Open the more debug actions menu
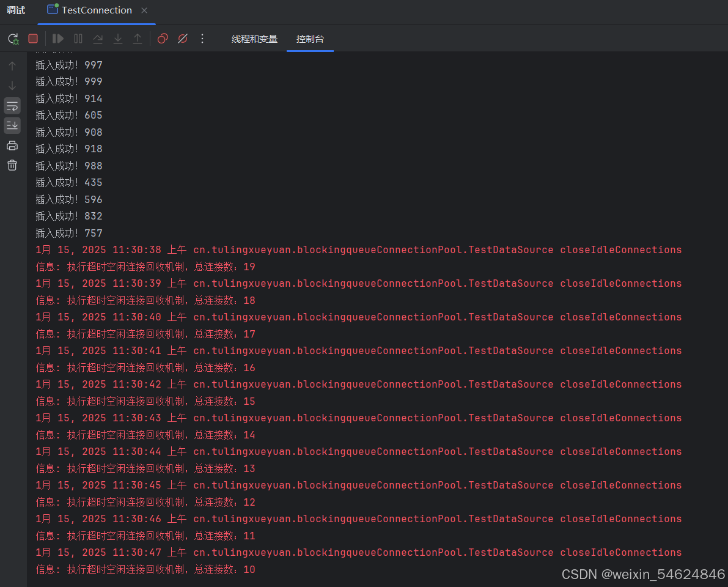 pyautogui.click(x=202, y=39)
